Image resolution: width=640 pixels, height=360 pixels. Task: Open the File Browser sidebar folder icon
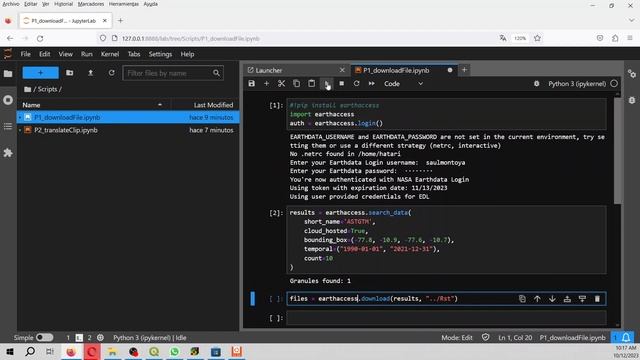point(8,74)
